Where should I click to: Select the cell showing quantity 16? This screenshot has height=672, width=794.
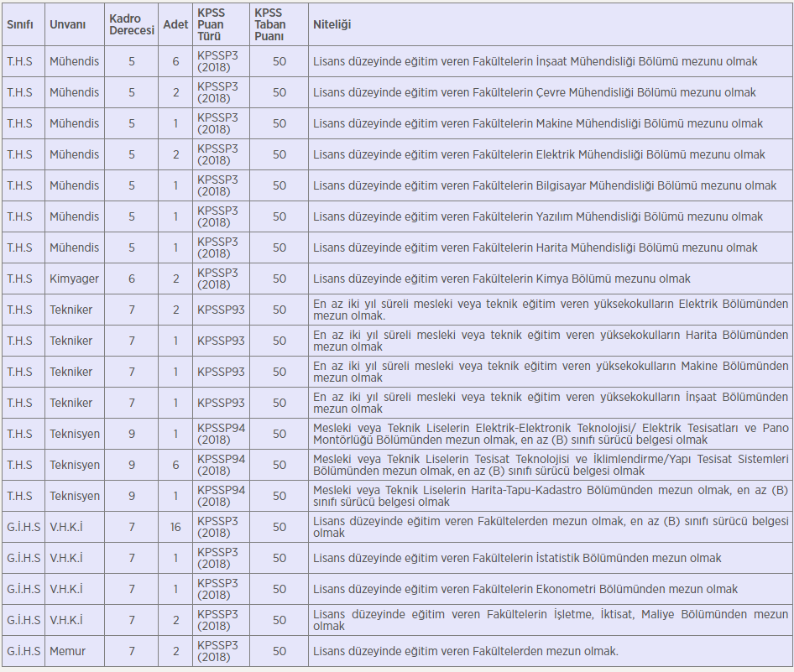click(x=175, y=527)
